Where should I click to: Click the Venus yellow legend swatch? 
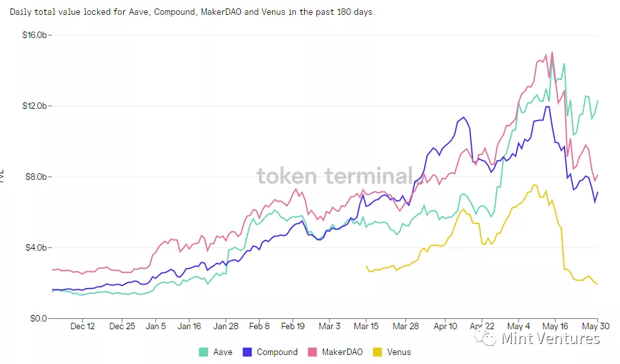(378, 352)
